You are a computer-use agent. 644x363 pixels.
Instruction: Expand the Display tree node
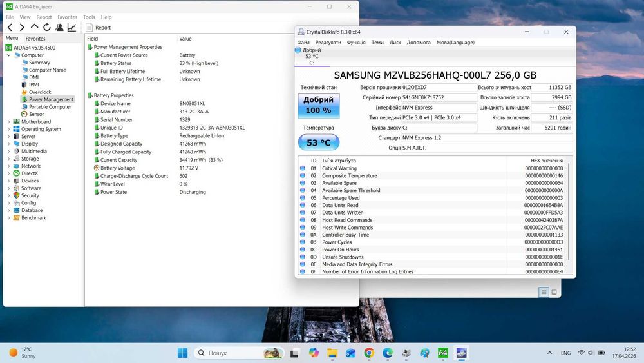8,144
